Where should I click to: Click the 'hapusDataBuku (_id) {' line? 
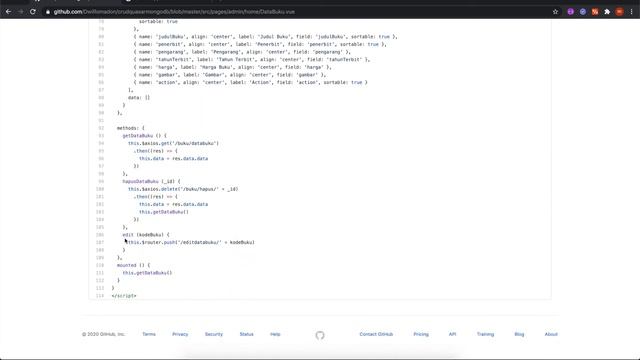click(x=151, y=181)
